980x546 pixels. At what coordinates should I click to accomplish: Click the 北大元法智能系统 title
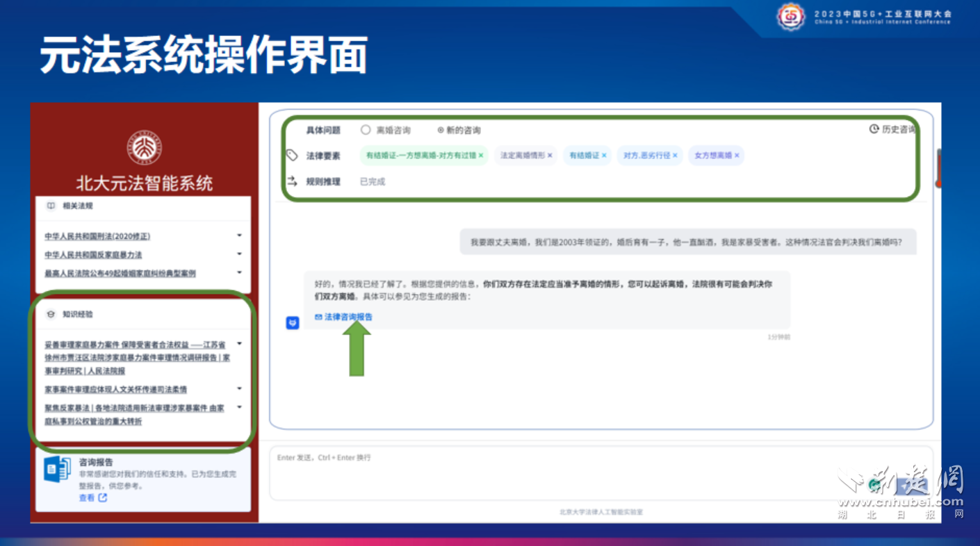[x=145, y=183]
